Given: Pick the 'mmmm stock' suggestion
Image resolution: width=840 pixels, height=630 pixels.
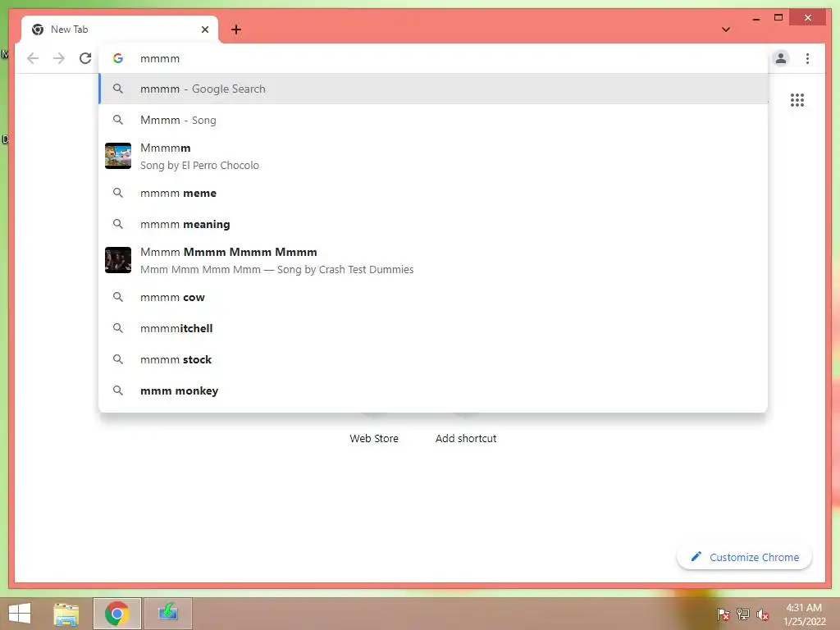Looking at the screenshot, I should pyautogui.click(x=433, y=359).
